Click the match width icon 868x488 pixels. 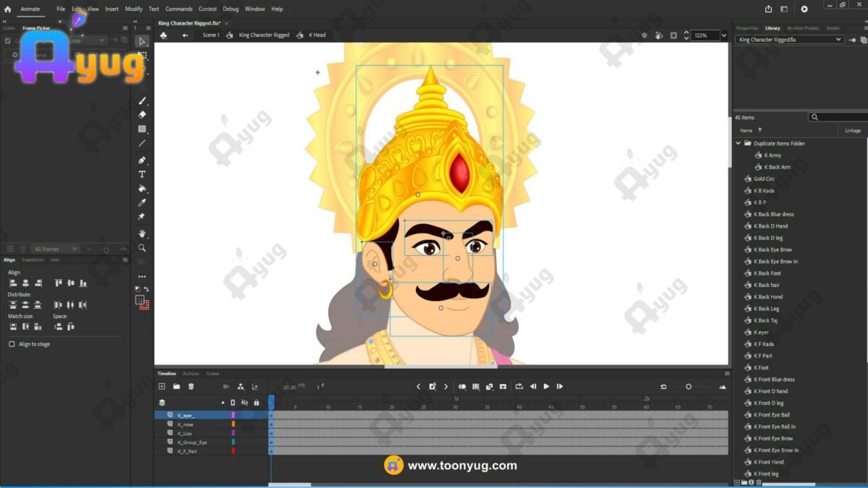point(13,327)
